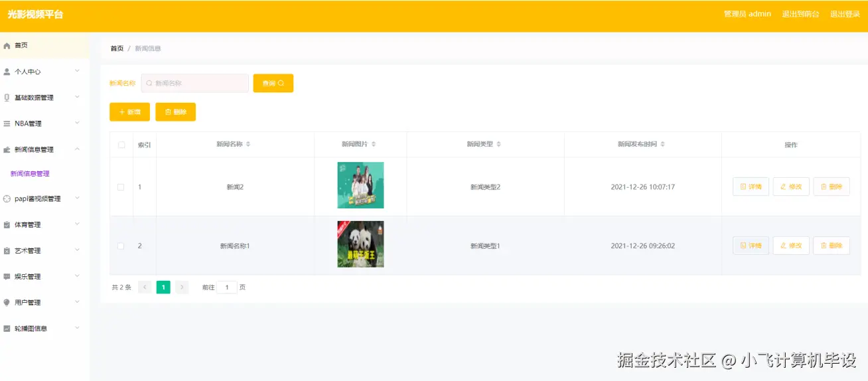This screenshot has width=868, height=381.
Task: Click the sort arrows on 新闻类型 column
Action: 499,144
